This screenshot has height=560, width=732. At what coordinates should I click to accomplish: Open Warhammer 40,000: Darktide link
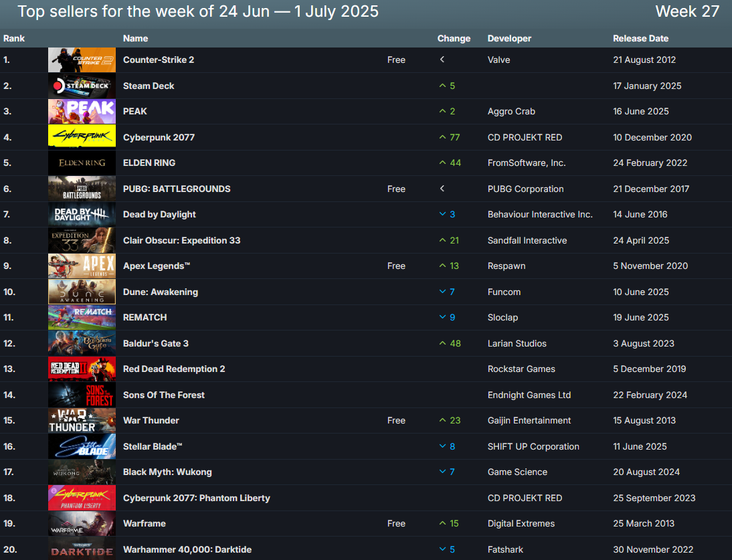click(x=187, y=550)
